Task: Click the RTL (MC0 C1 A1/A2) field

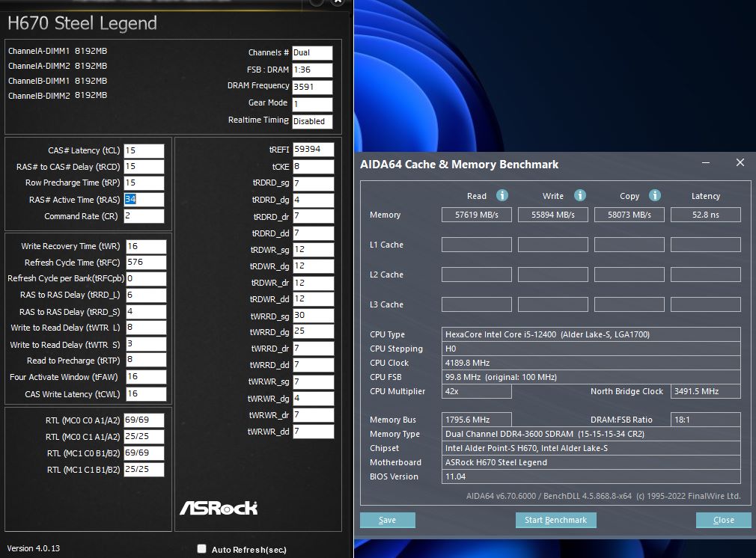Action: click(144, 437)
